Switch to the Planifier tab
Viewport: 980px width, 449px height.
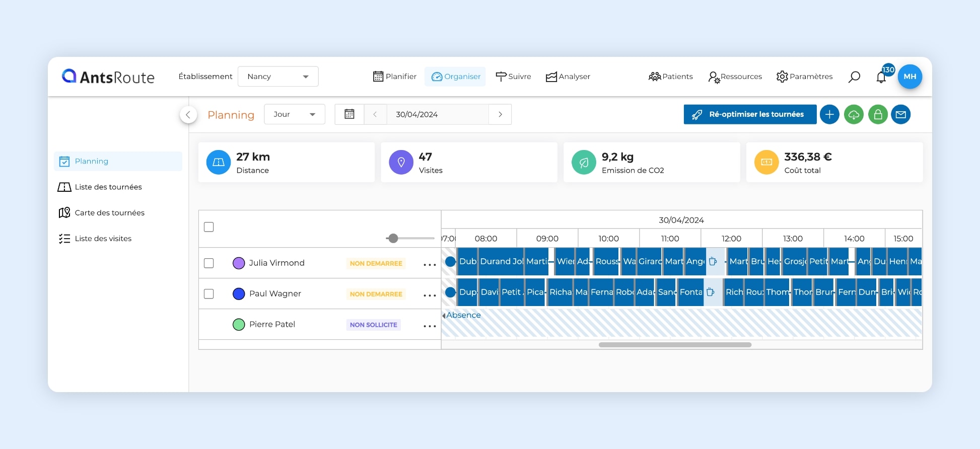(395, 77)
